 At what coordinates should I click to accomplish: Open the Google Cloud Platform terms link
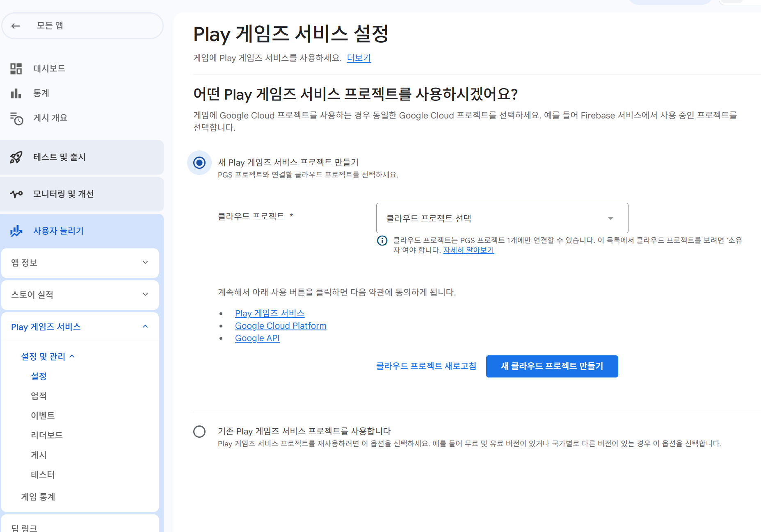tap(281, 326)
